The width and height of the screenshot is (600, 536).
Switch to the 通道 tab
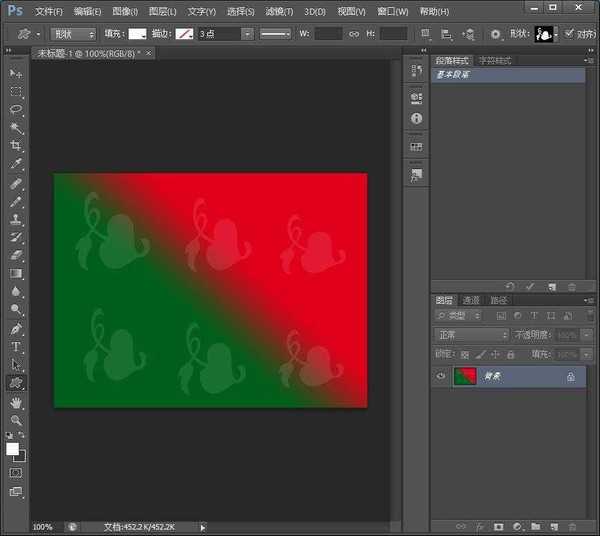pos(471,300)
